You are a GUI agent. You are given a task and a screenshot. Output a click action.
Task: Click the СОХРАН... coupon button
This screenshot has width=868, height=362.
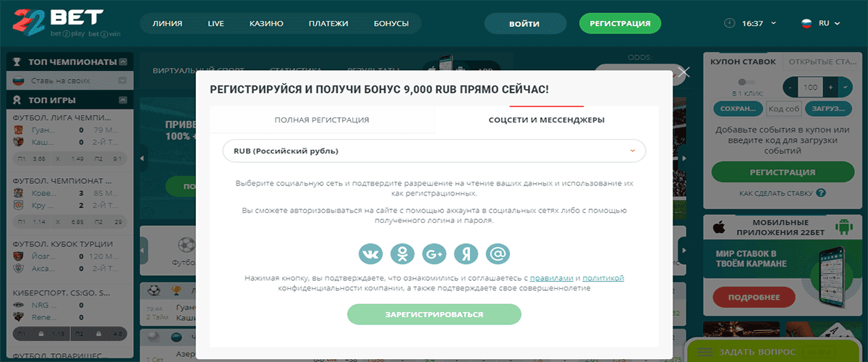(737, 109)
